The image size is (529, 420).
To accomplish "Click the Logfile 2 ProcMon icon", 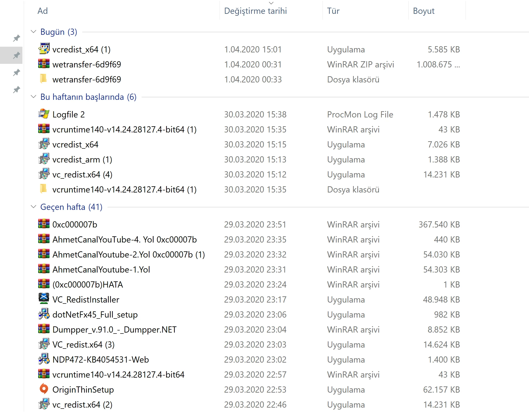I will click(x=44, y=114).
